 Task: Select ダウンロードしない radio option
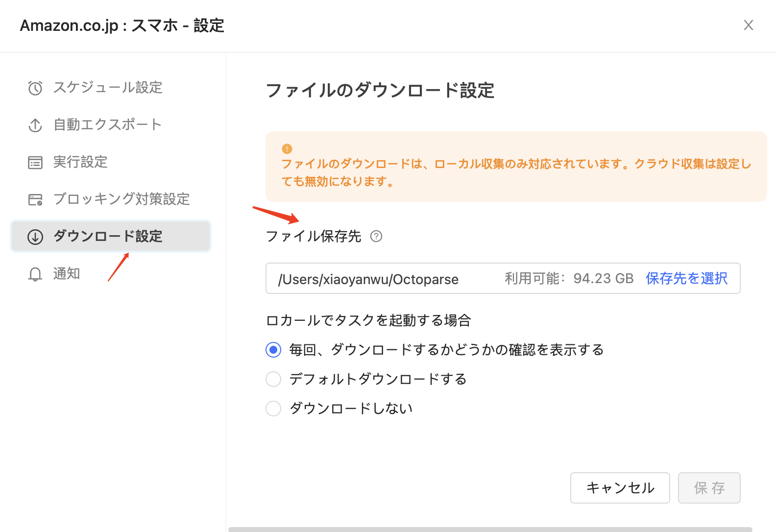273,409
